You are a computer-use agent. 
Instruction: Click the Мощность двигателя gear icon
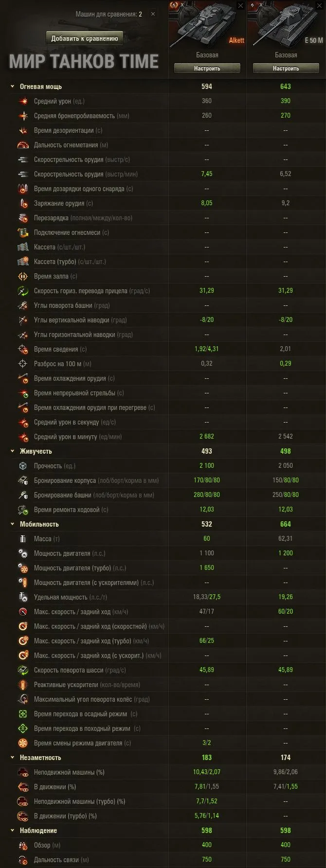[x=23, y=553]
